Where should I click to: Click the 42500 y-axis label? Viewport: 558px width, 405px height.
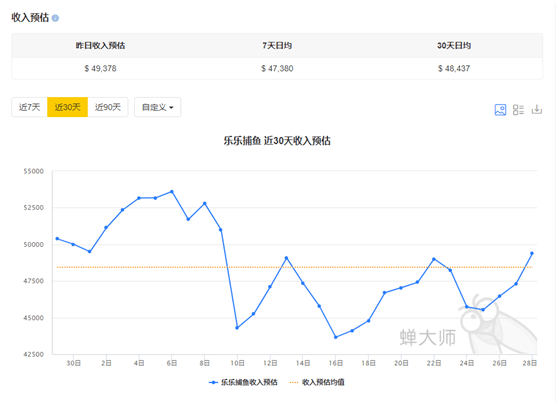click(34, 354)
